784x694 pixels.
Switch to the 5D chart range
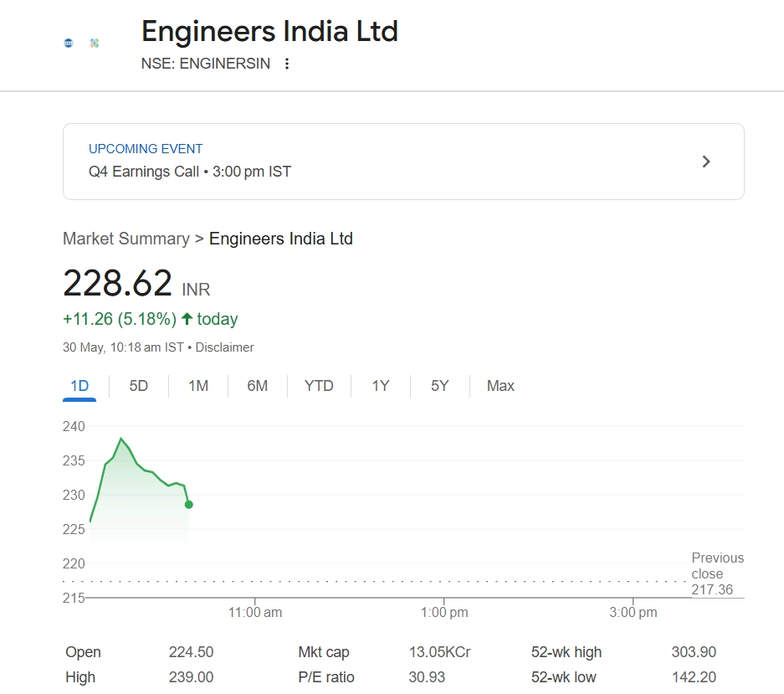tap(139, 386)
